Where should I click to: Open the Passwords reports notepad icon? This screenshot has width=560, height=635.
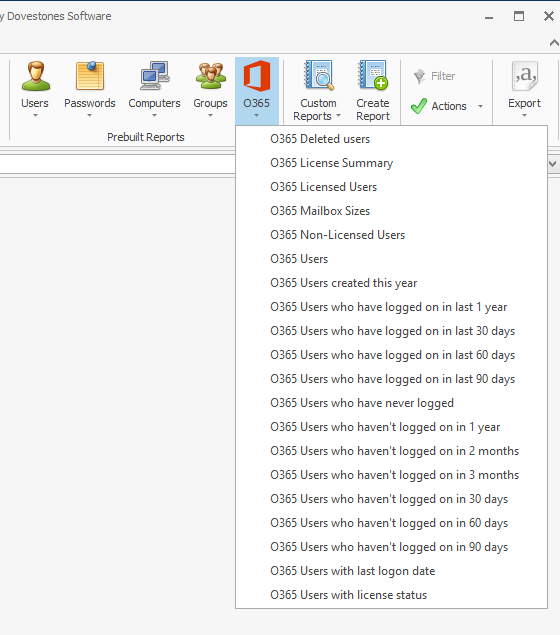click(x=90, y=76)
